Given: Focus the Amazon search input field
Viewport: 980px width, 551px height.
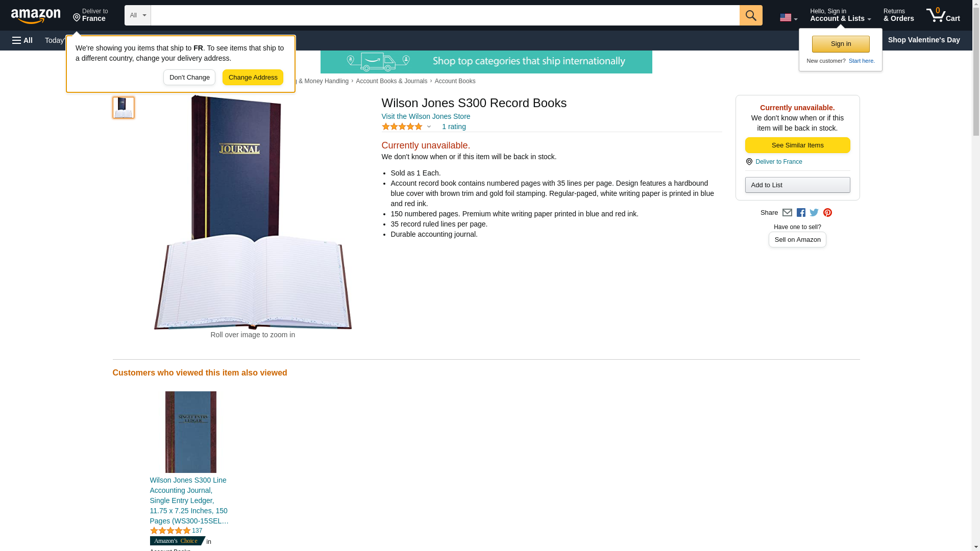Looking at the screenshot, I should (445, 15).
